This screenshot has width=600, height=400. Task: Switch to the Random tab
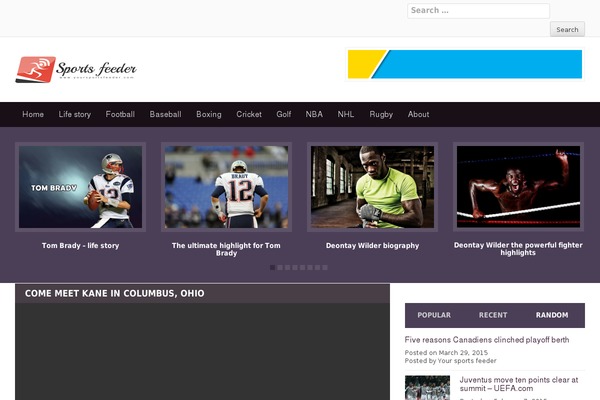pos(552,315)
